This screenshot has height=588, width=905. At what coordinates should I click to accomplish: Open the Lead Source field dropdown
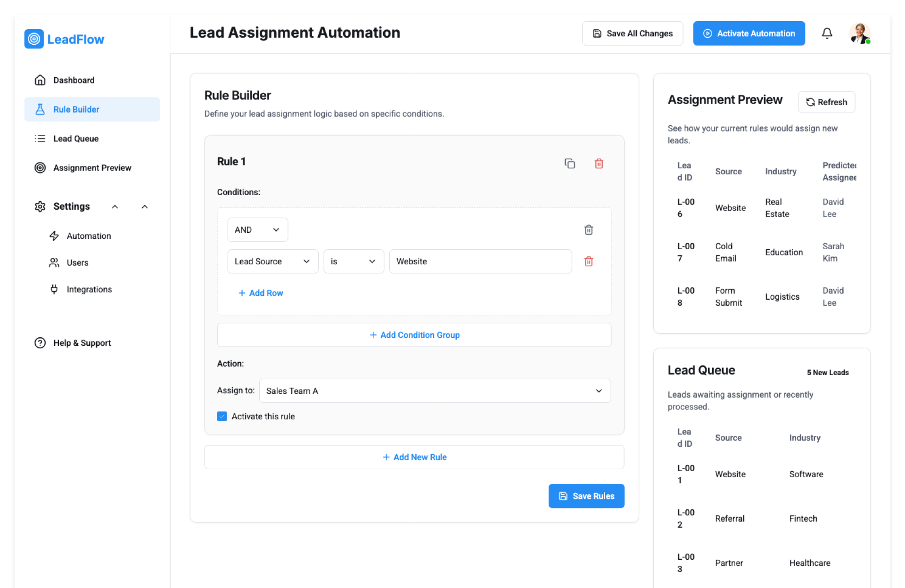tap(272, 261)
